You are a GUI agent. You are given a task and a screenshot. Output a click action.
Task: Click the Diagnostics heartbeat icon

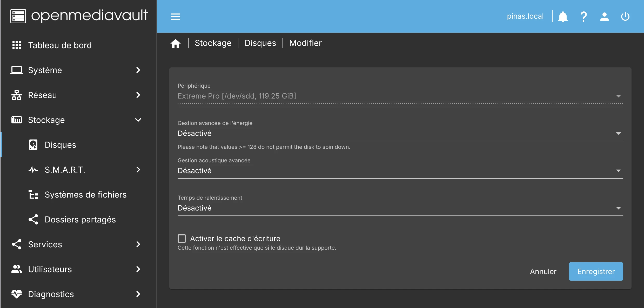point(17,294)
